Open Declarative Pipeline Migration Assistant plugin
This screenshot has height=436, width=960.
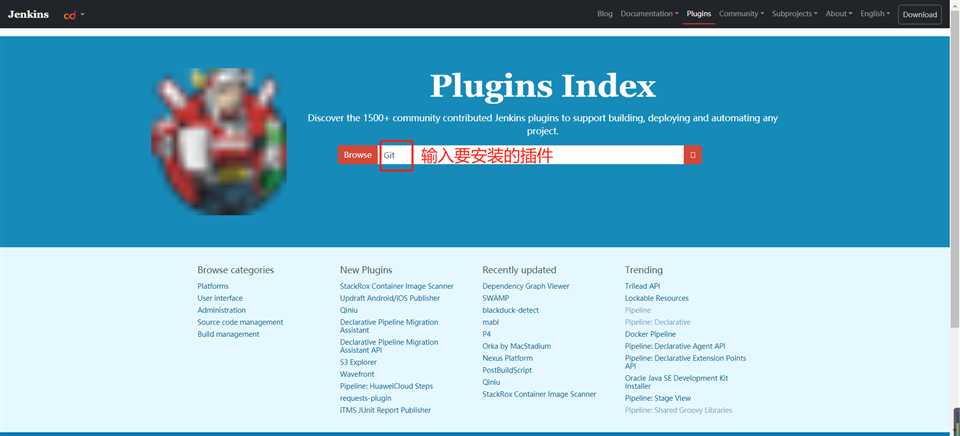(389, 326)
